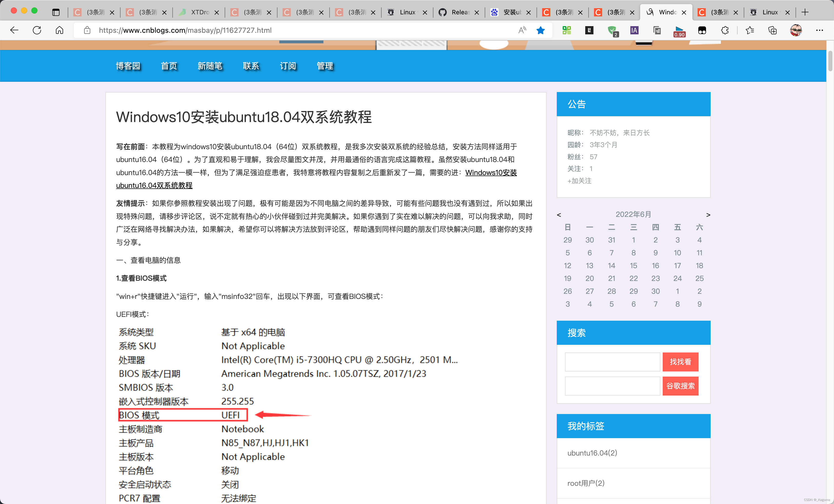Select the UEFI BIOS mode value
834x504 pixels.
230,415
